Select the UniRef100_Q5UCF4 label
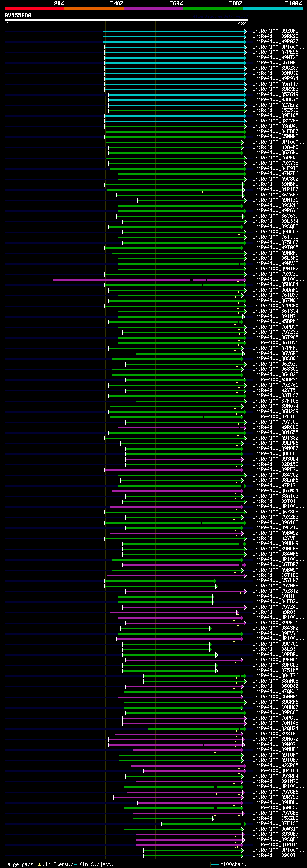The image size is (307, 868). (x=275, y=284)
